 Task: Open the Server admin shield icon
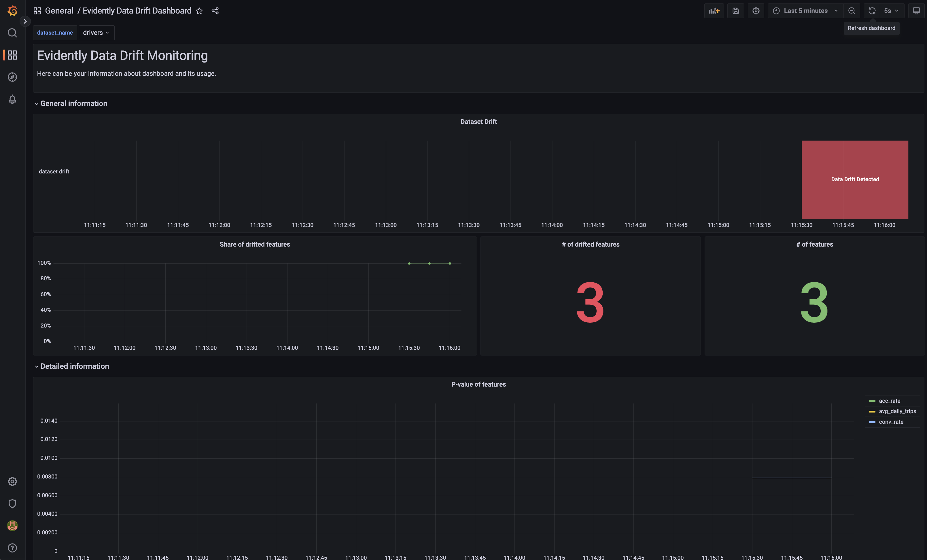pos(12,504)
